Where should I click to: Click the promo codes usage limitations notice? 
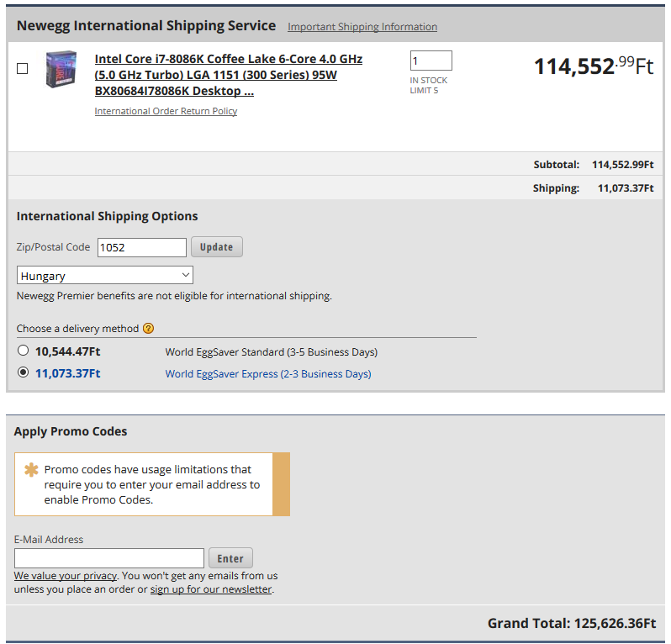pyautogui.click(x=152, y=484)
